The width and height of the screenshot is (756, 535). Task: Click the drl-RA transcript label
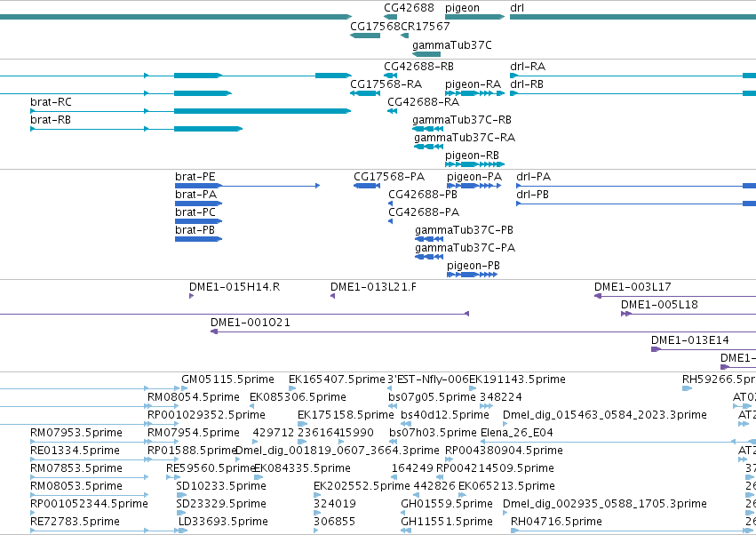(528, 67)
